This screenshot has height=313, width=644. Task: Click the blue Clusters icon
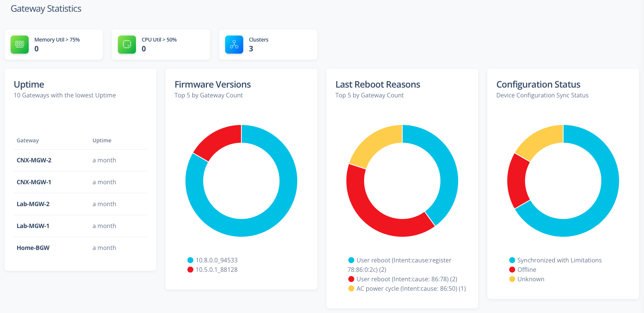tap(234, 45)
